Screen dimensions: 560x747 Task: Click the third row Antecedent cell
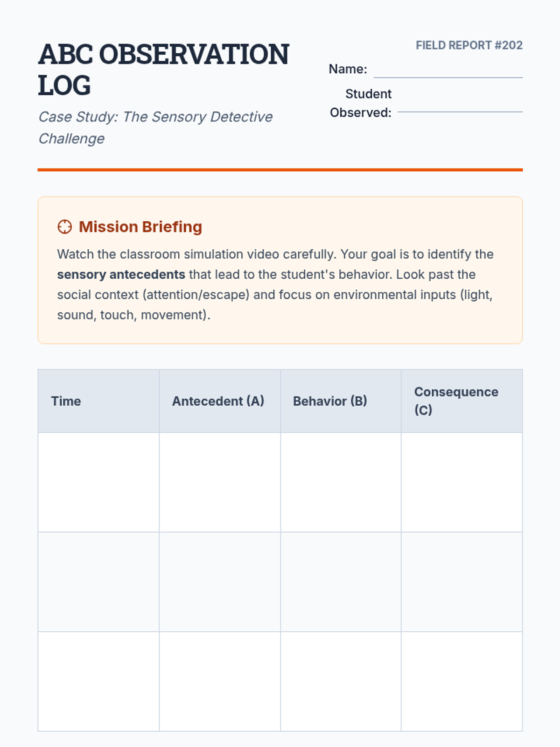(x=220, y=681)
